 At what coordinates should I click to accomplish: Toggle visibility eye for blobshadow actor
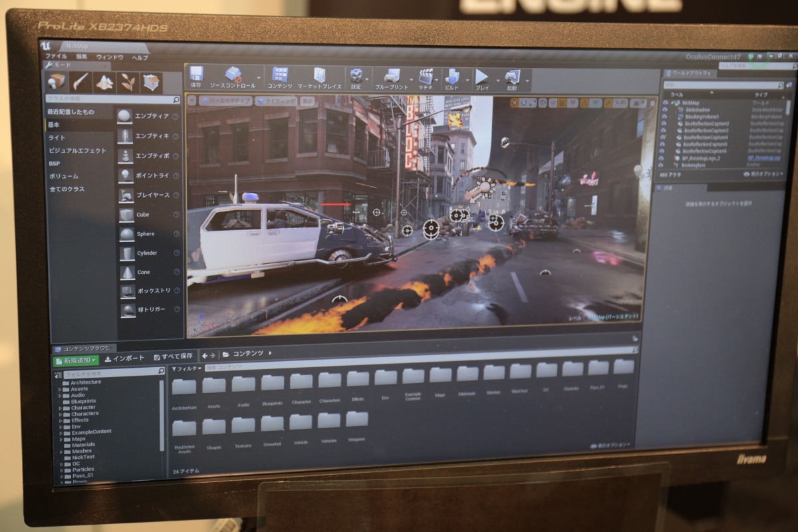664,110
